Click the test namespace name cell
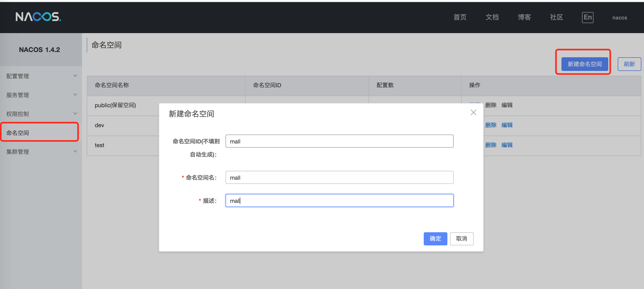The image size is (644, 289). [x=99, y=145]
